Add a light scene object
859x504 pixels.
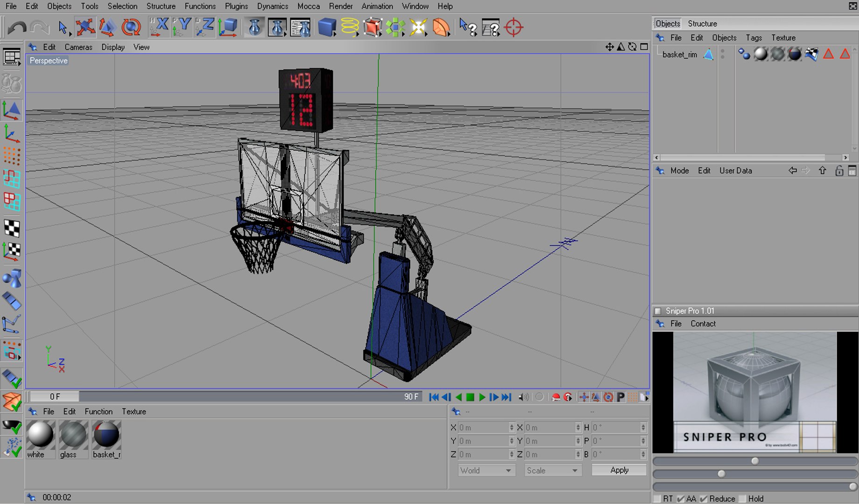(x=419, y=28)
